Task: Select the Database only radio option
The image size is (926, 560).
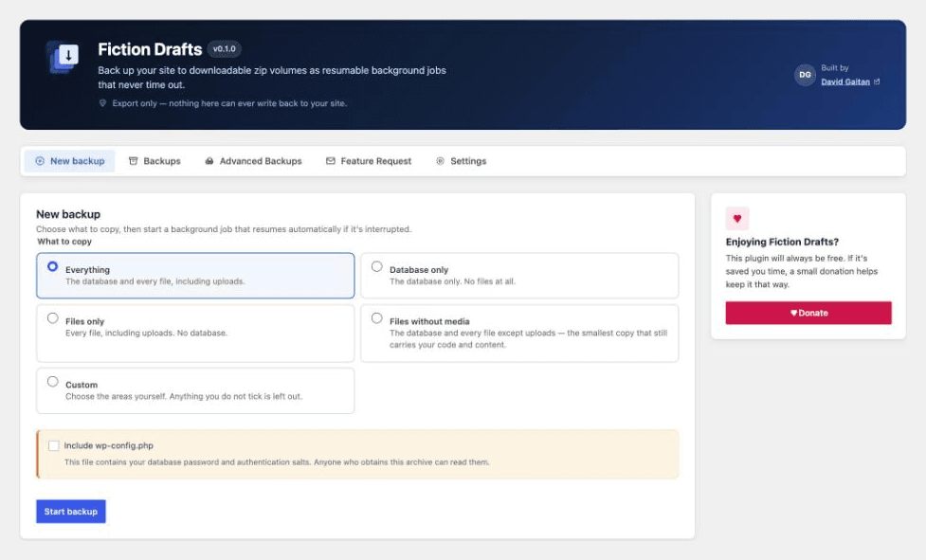Action: [377, 266]
